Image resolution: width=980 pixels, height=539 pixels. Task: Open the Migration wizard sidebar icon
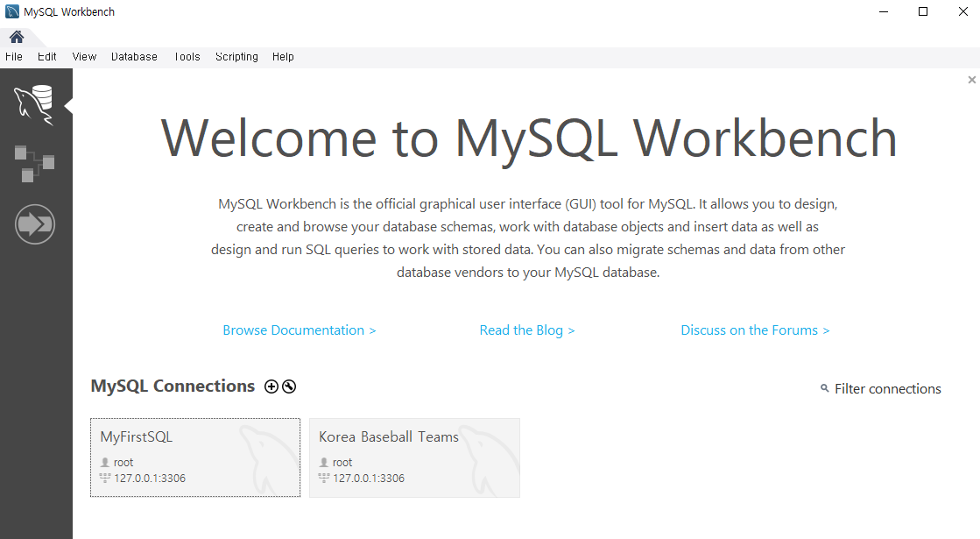click(35, 223)
